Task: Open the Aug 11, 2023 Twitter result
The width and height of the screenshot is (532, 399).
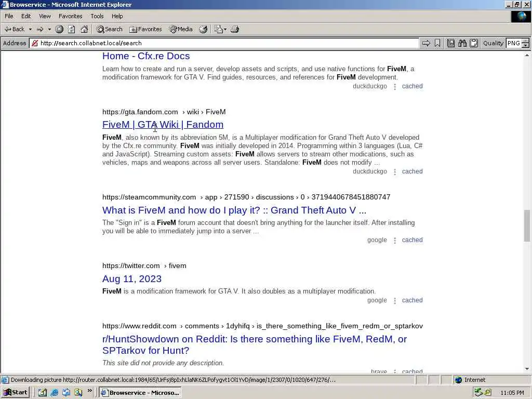Action: pos(131,278)
